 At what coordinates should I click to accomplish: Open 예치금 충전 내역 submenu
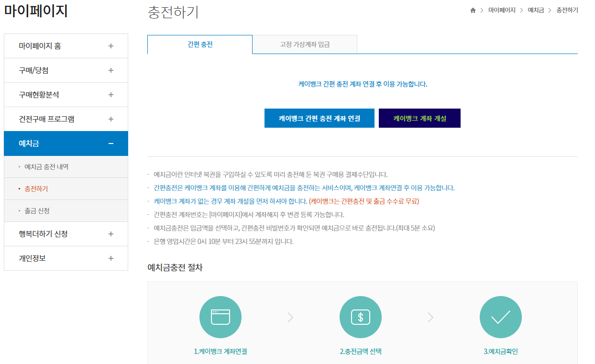pos(46,167)
